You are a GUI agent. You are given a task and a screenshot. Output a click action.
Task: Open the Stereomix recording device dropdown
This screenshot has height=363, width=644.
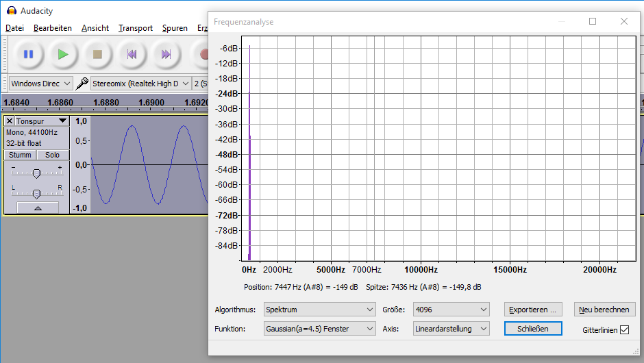pyautogui.click(x=140, y=84)
